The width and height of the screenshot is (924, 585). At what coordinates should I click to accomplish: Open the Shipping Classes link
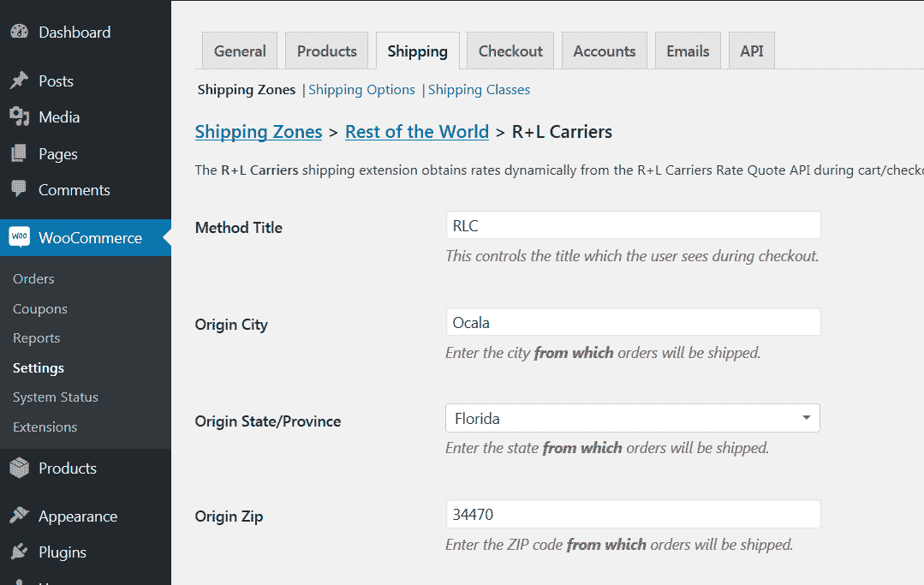click(479, 90)
